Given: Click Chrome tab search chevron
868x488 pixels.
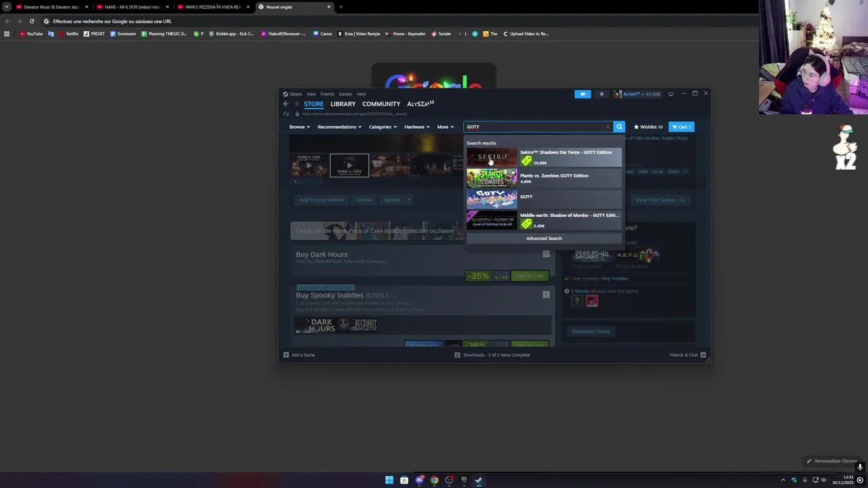Looking at the screenshot, I should [6, 7].
